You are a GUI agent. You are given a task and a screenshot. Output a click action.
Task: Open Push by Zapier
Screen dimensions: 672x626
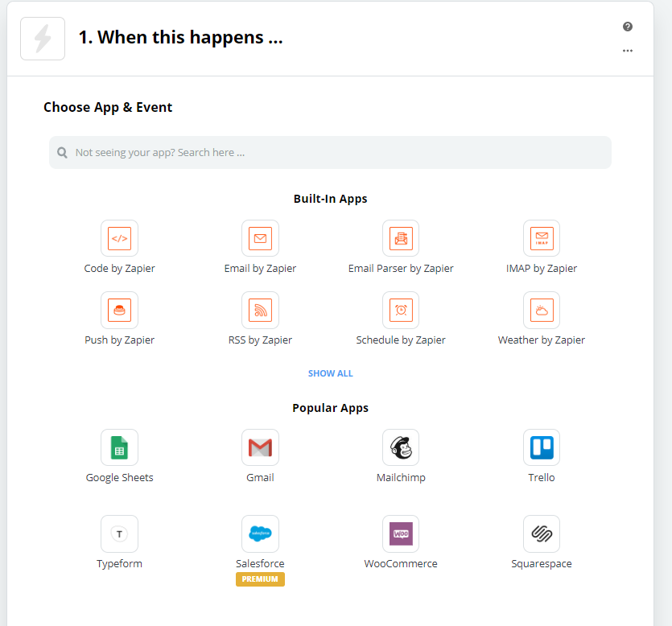(119, 310)
